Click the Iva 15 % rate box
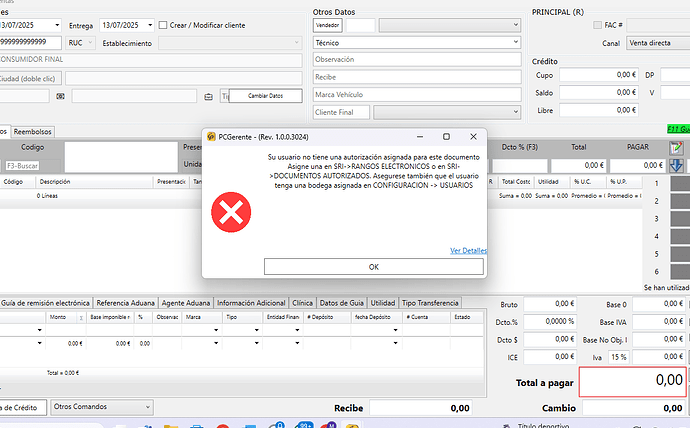Screen dimensions: 690x428 point(619,357)
